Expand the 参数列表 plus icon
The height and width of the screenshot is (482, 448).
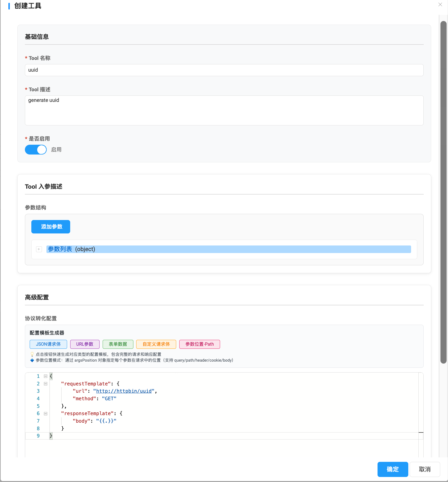[x=39, y=249]
